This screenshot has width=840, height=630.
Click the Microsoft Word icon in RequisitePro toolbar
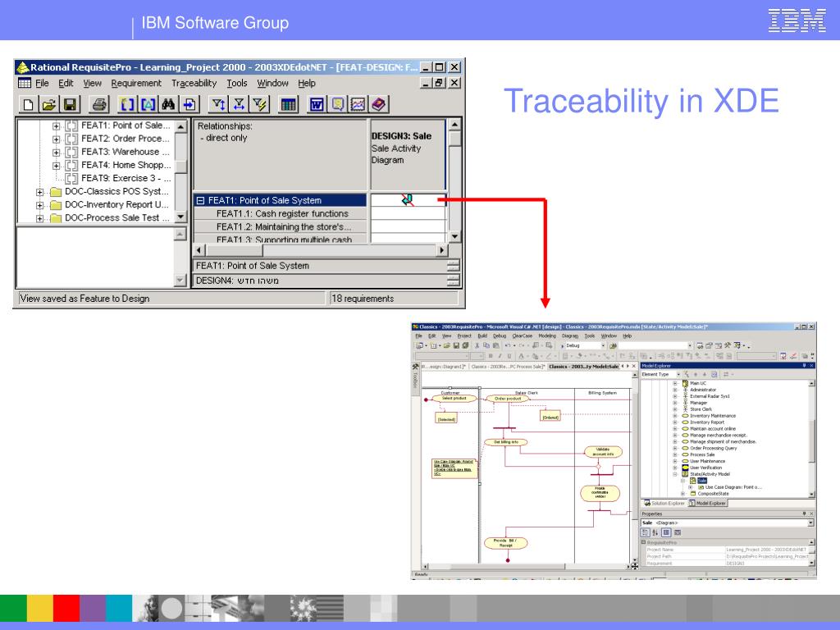pos(317,104)
